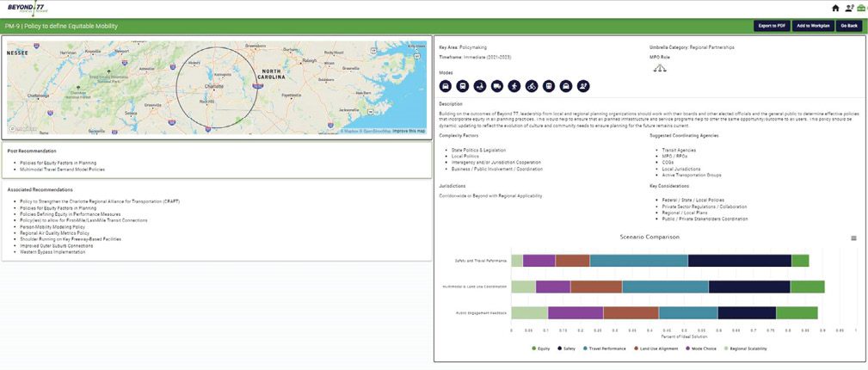Select the bicycle mode icon

coord(531,86)
